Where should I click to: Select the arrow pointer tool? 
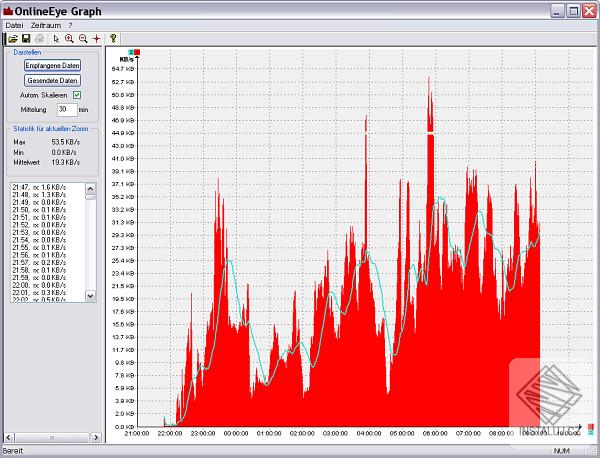tap(56, 38)
